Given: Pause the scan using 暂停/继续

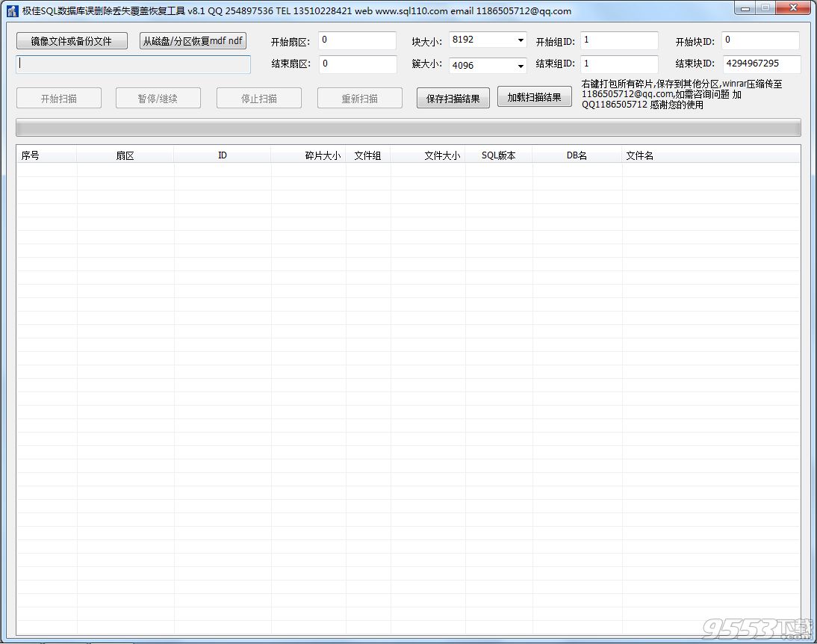Looking at the screenshot, I should [x=158, y=98].
